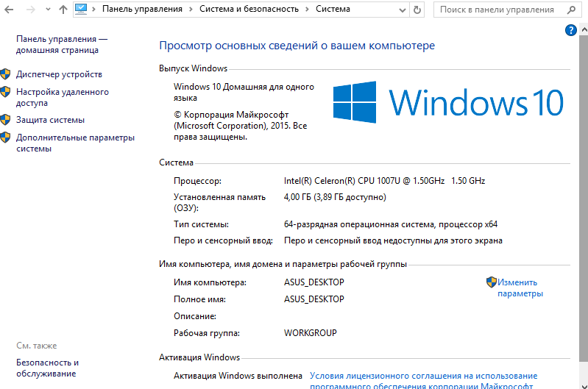The width and height of the screenshot is (588, 389).
Task: Open 'Панель управления' breadcrumb segment
Action: click(142, 9)
